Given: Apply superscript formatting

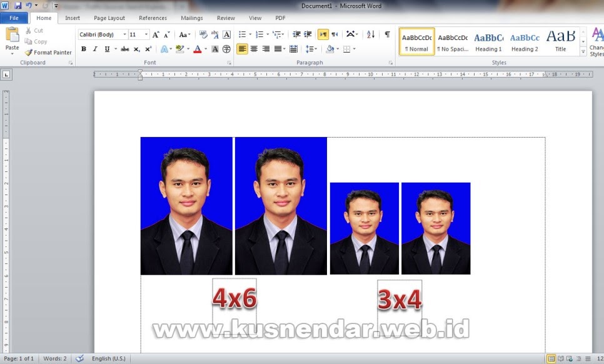Looking at the screenshot, I should pos(148,49).
